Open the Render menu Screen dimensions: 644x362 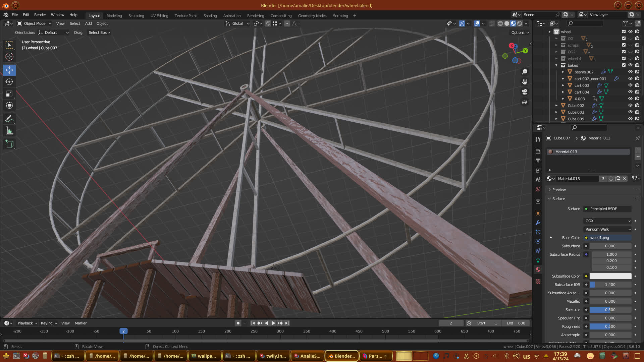coord(40,15)
